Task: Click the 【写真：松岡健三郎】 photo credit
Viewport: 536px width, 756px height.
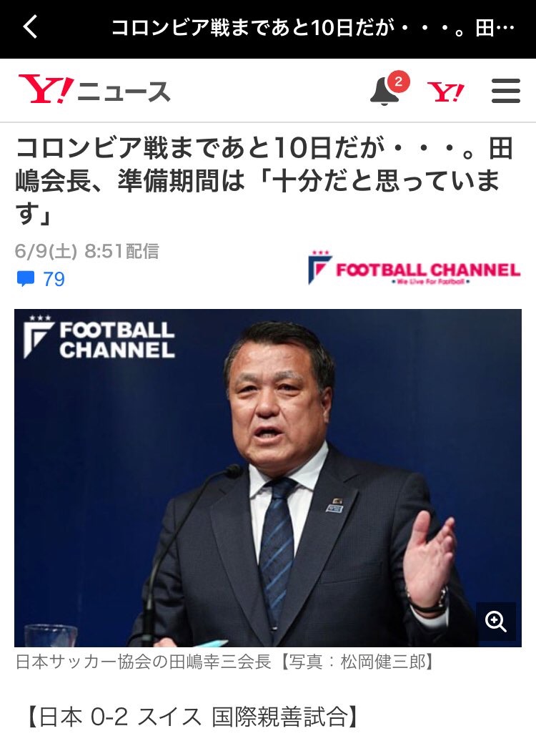Action: [355, 662]
